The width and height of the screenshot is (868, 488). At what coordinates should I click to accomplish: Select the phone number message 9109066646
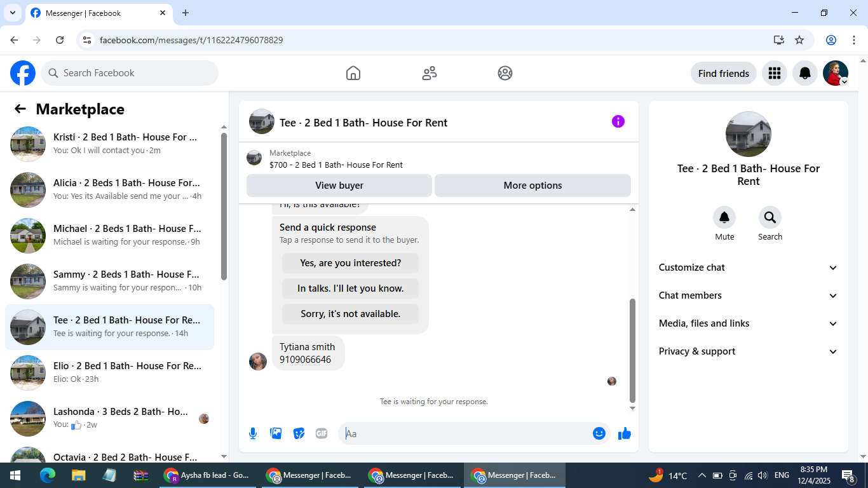(305, 360)
